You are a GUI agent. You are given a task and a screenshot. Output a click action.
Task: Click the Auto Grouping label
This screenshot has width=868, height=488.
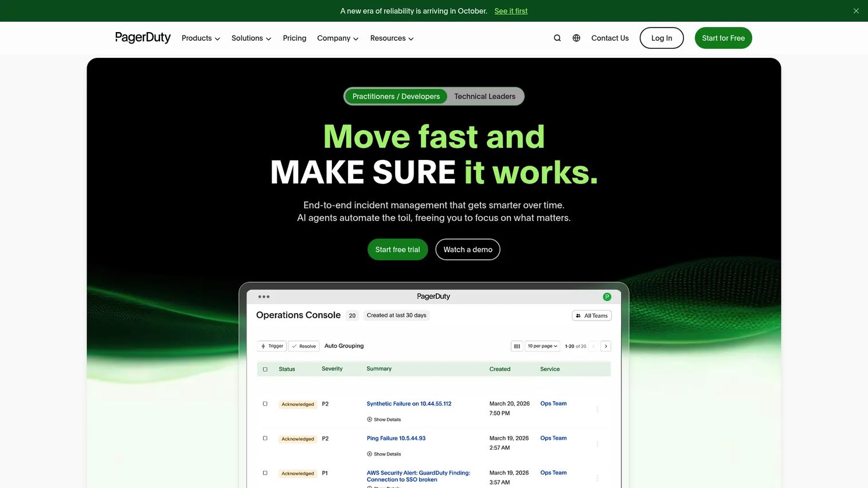coord(344,346)
